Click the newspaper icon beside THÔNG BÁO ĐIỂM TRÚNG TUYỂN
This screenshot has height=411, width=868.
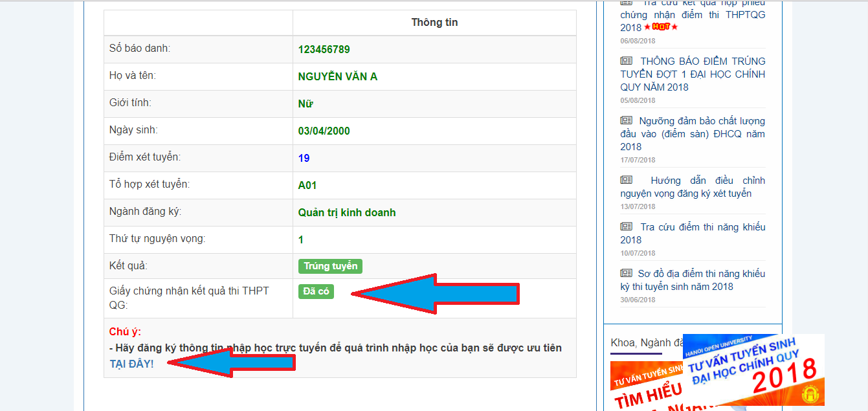click(x=626, y=61)
